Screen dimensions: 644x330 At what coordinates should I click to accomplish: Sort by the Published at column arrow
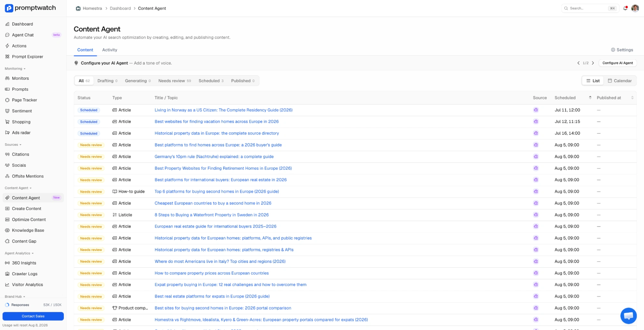pyautogui.click(x=632, y=98)
